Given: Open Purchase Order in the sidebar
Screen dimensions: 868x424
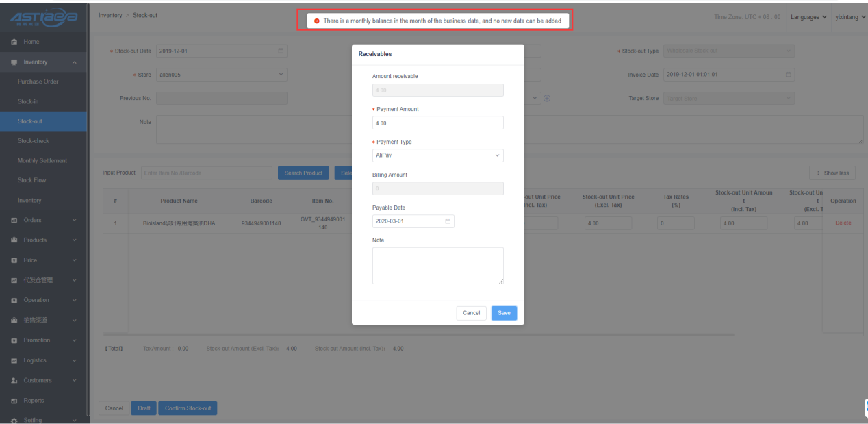Looking at the screenshot, I should tap(38, 82).
